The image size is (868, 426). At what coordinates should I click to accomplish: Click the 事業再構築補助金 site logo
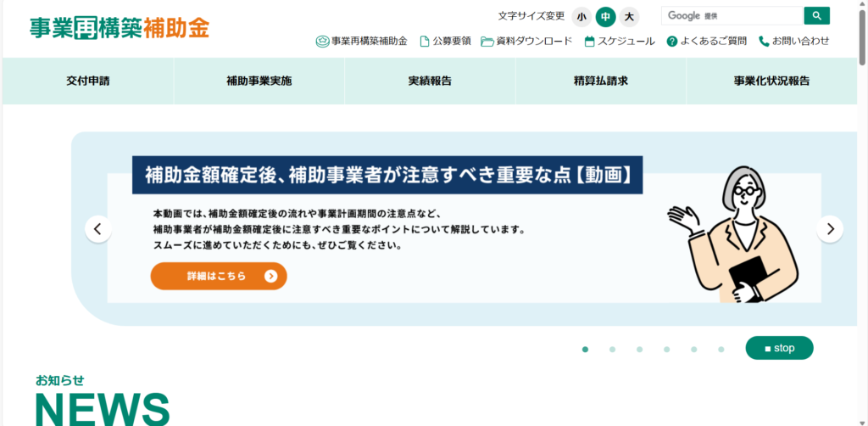point(119,27)
